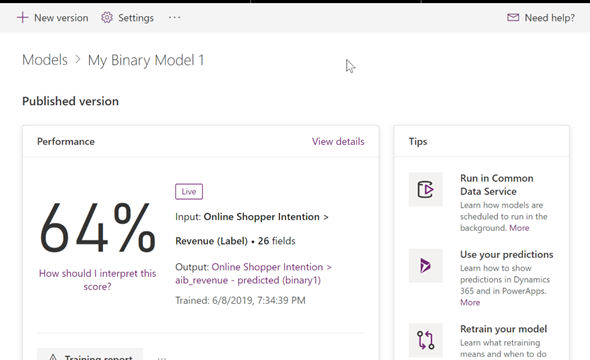The width and height of the screenshot is (590, 360).
Task: Click the Retrain your model heading
Action: coord(503,329)
